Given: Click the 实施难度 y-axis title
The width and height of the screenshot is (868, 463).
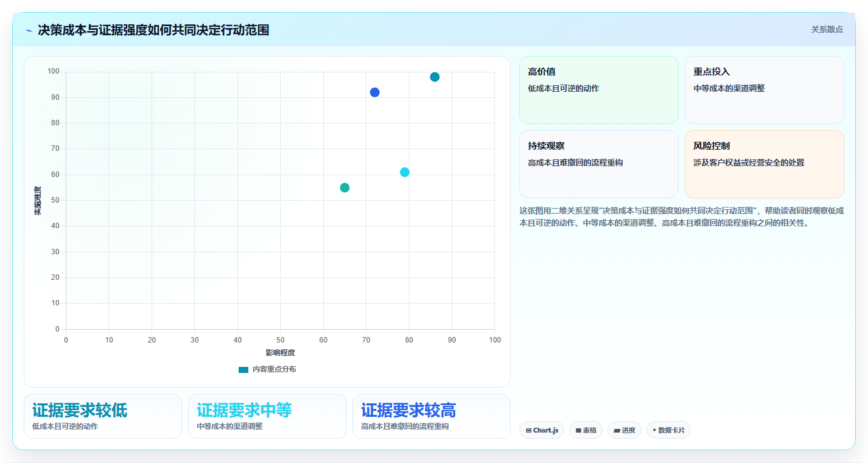Looking at the screenshot, I should coord(38,201).
